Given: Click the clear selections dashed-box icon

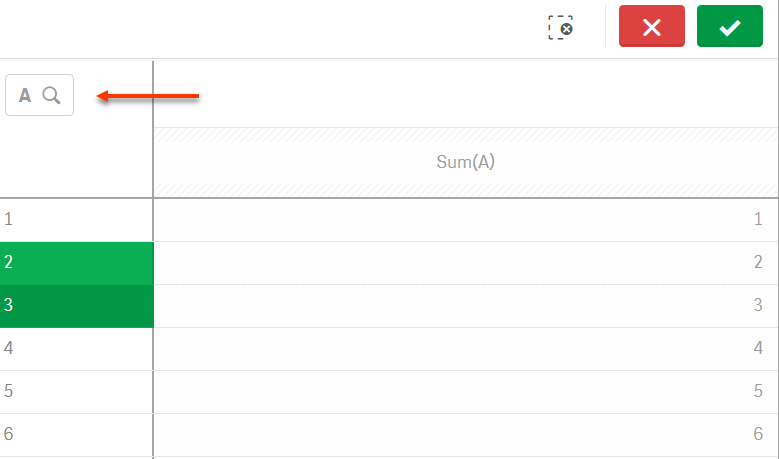Looking at the screenshot, I should click(561, 27).
